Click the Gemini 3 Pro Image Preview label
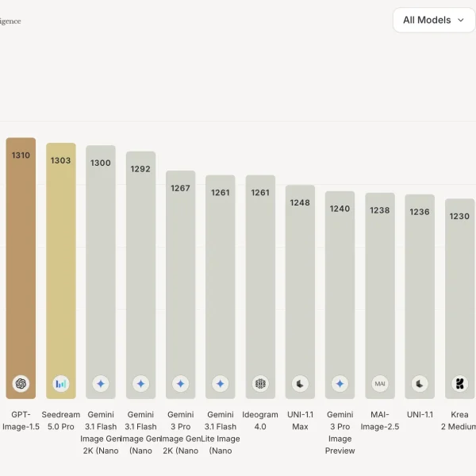 340,432
